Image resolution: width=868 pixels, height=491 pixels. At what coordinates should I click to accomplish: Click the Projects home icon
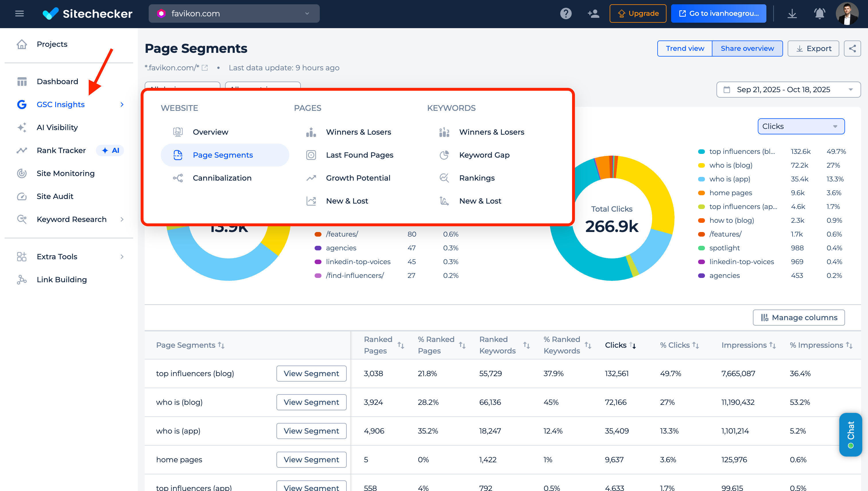[22, 44]
